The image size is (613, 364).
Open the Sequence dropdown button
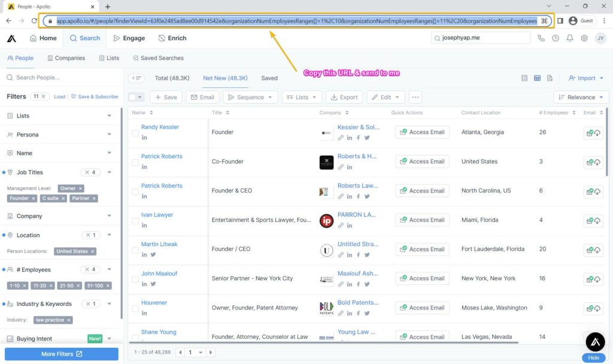click(x=250, y=98)
